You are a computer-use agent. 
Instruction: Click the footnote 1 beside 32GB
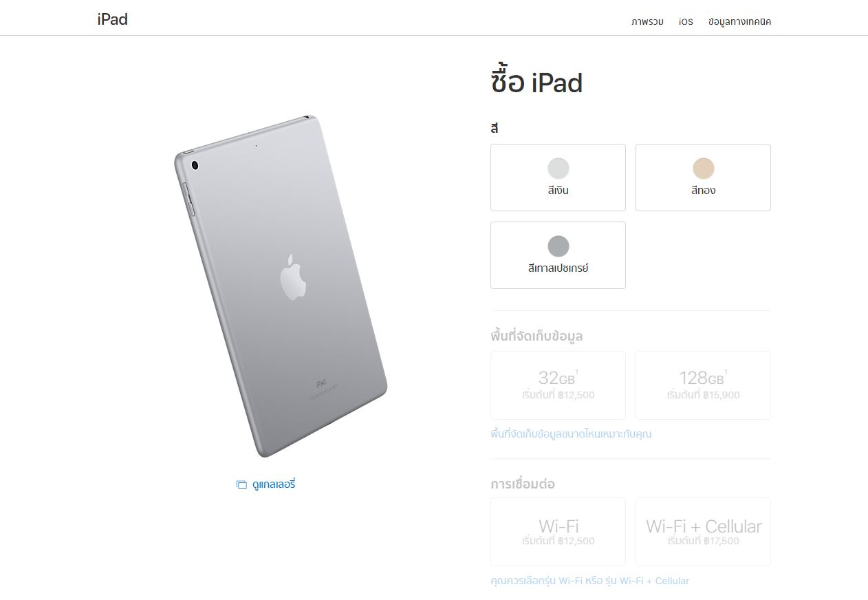pyautogui.click(x=577, y=372)
